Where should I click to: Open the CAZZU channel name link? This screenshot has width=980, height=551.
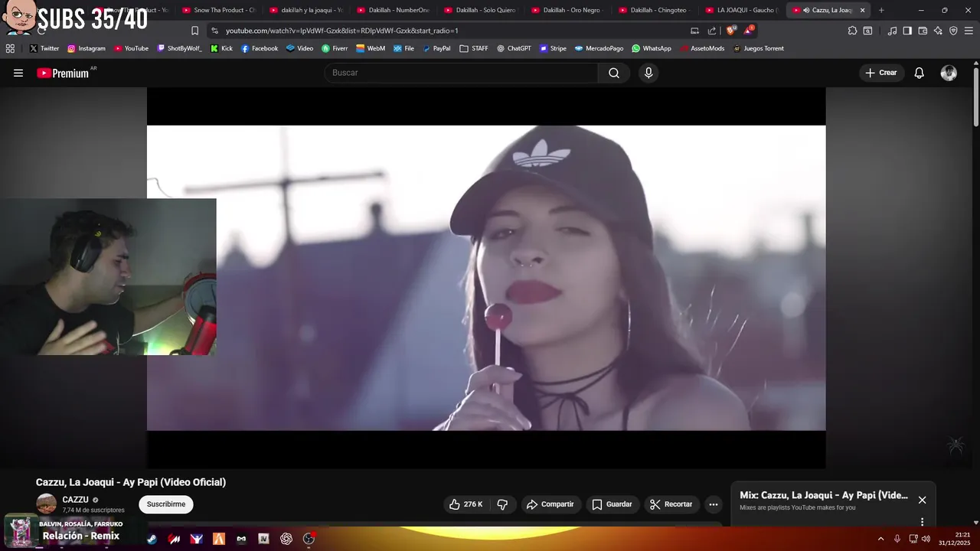(x=75, y=500)
